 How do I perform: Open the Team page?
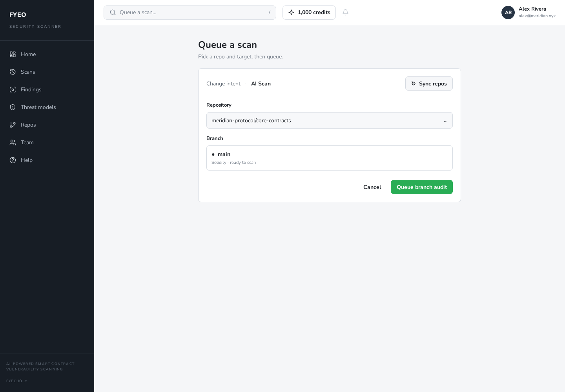pyautogui.click(x=47, y=142)
